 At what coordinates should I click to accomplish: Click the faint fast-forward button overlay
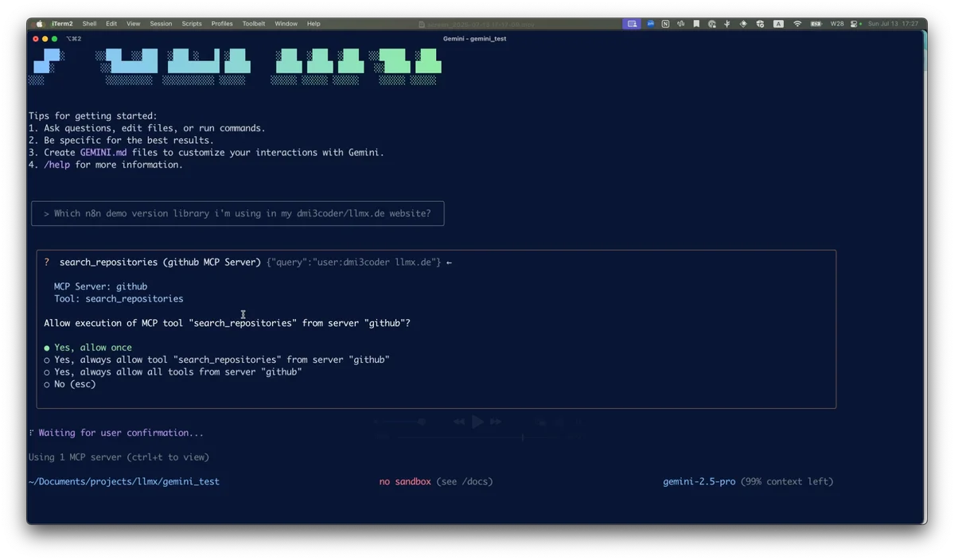(496, 422)
